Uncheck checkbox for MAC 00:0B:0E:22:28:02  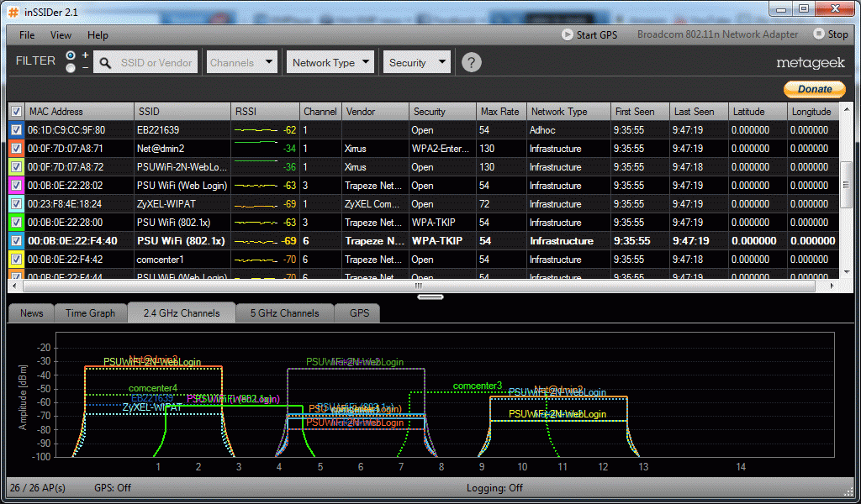click(x=17, y=186)
